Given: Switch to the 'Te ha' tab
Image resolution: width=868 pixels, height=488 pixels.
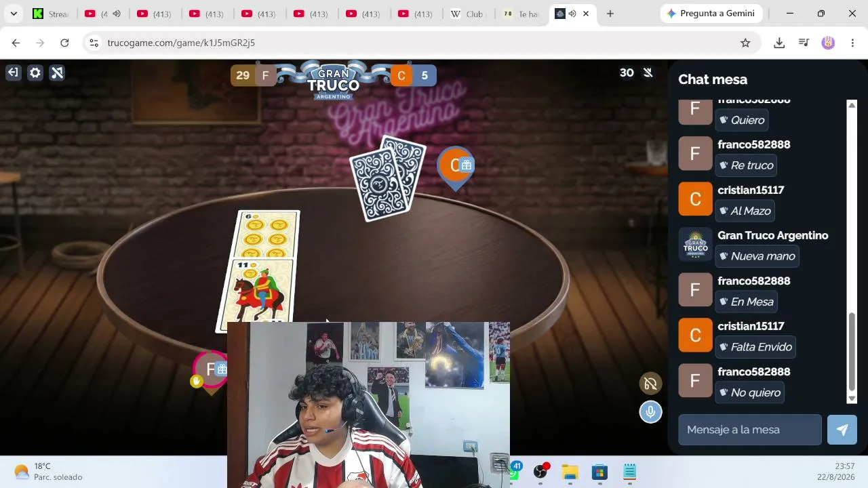Looking at the screenshot, I should click(x=521, y=14).
